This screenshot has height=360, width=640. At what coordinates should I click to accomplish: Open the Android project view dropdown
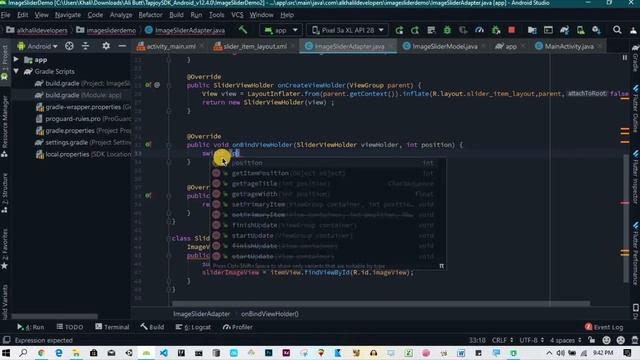38,47
